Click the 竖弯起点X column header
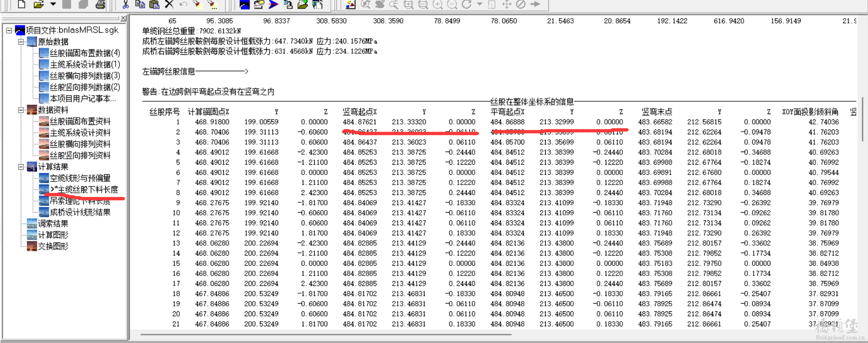The image size is (868, 343). coord(360,112)
